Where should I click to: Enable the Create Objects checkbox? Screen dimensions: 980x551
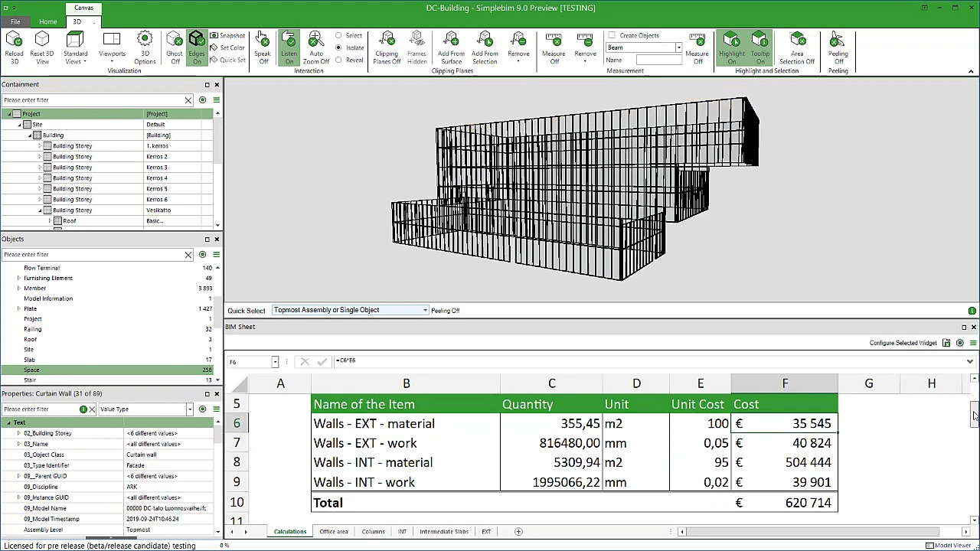(x=612, y=35)
